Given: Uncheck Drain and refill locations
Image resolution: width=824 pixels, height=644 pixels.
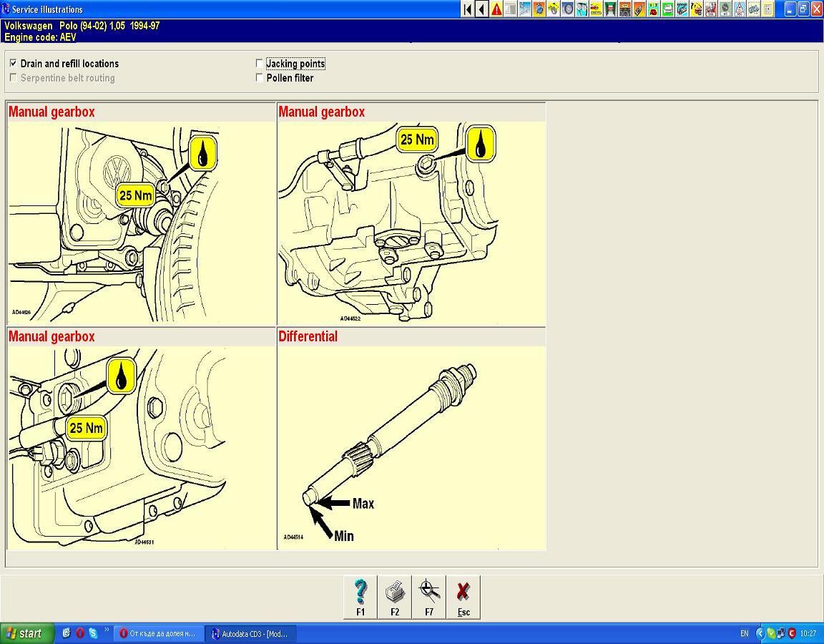Looking at the screenshot, I should [x=14, y=64].
